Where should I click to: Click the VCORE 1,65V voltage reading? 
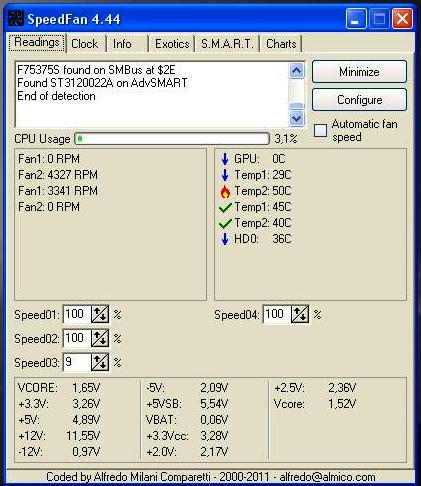(x=59, y=388)
